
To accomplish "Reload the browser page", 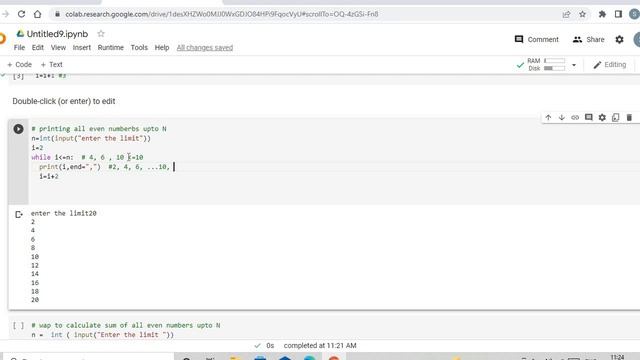I will click(21, 14).
